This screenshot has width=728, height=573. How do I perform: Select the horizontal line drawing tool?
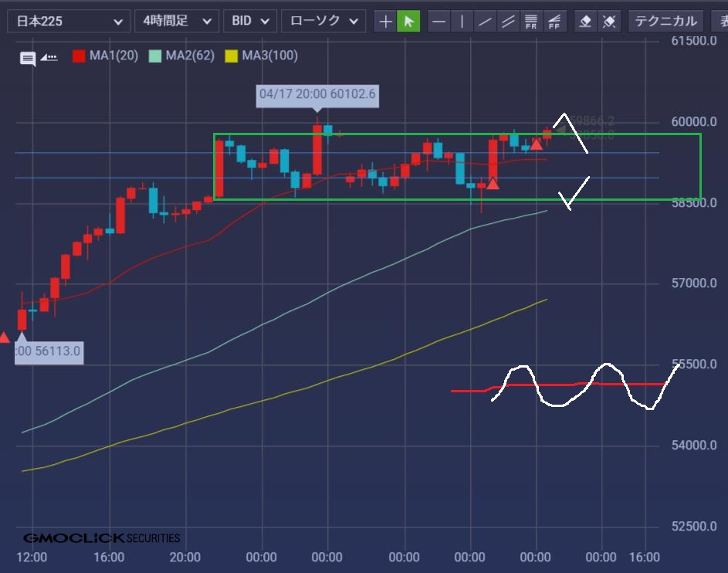coord(438,21)
